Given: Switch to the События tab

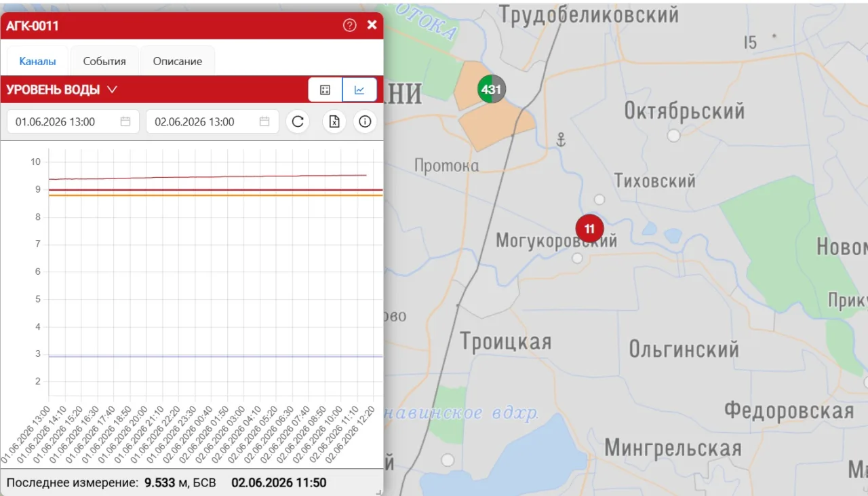Looking at the screenshot, I should (x=104, y=61).
